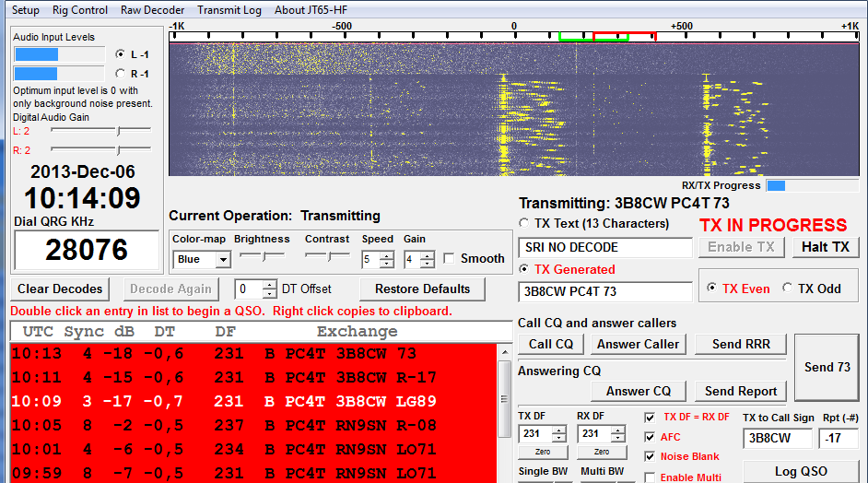
Task: Open the Raw Decoder menu
Action: click(x=152, y=10)
